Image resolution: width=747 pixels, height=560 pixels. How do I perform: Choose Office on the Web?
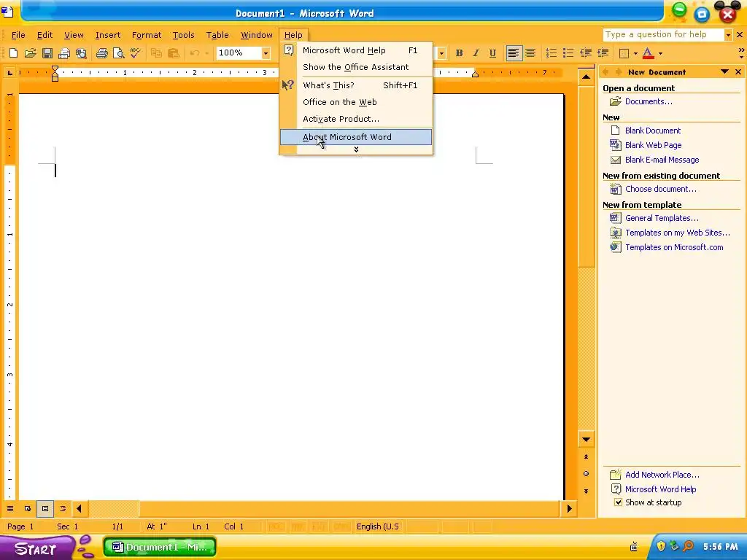pos(356,102)
